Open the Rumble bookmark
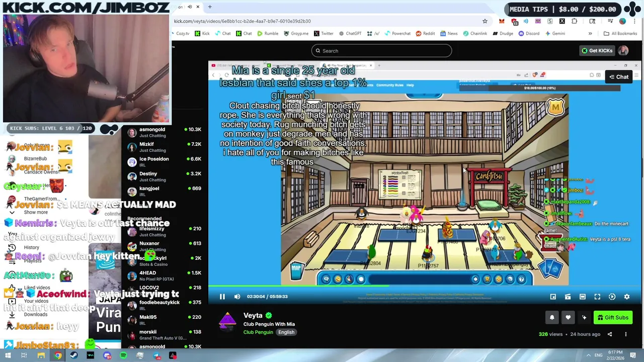 267,34
